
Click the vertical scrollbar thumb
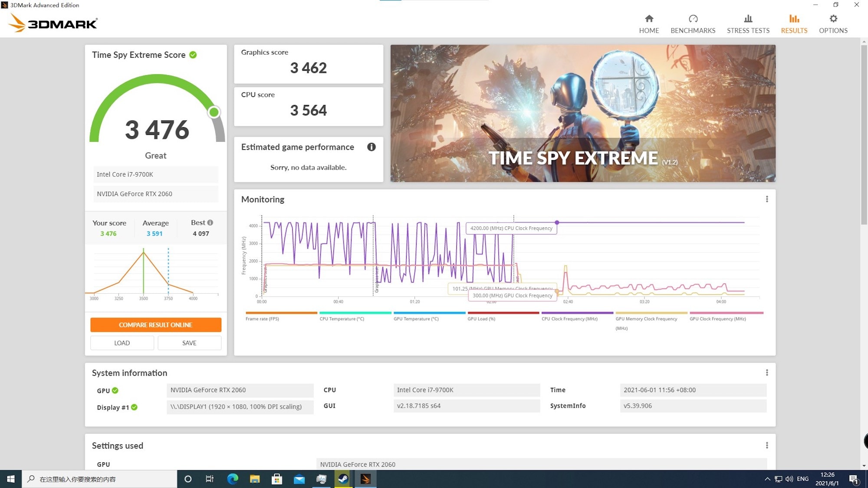coord(864,134)
